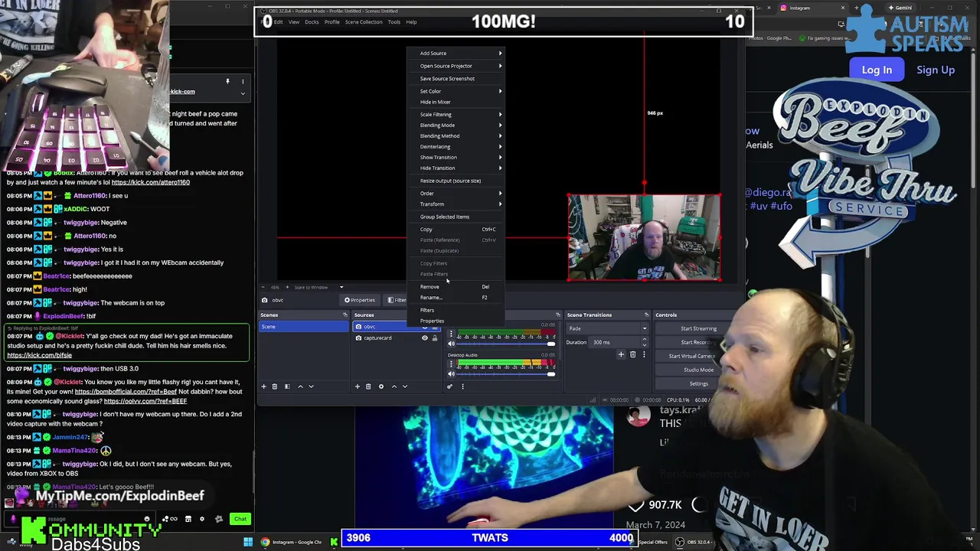Click Studio Mode button
This screenshot has height=551, width=980.
tap(698, 370)
